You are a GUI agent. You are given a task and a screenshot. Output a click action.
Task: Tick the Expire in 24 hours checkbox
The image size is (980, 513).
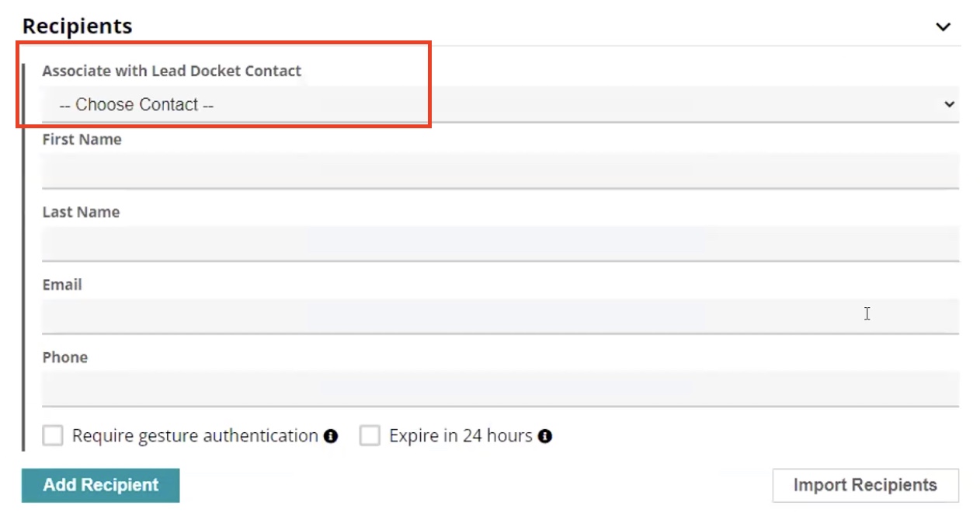[370, 435]
